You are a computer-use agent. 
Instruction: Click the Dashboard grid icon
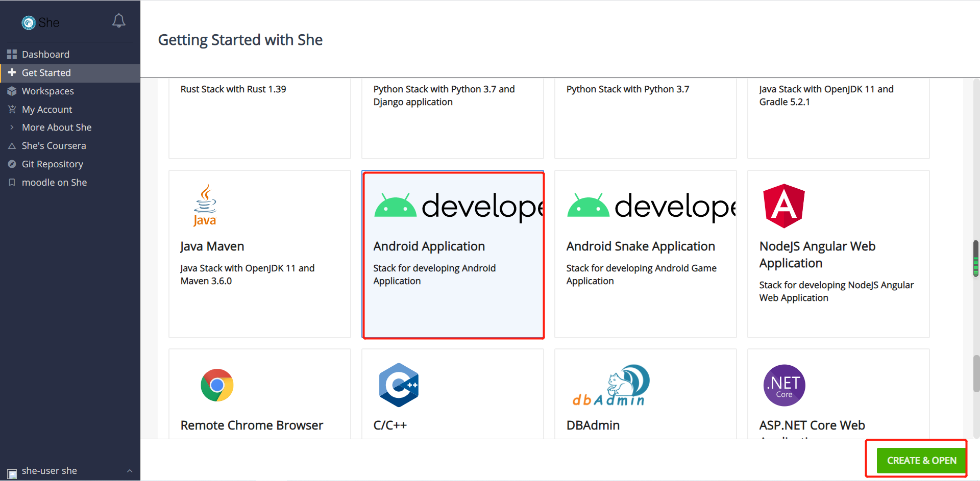tap(12, 54)
